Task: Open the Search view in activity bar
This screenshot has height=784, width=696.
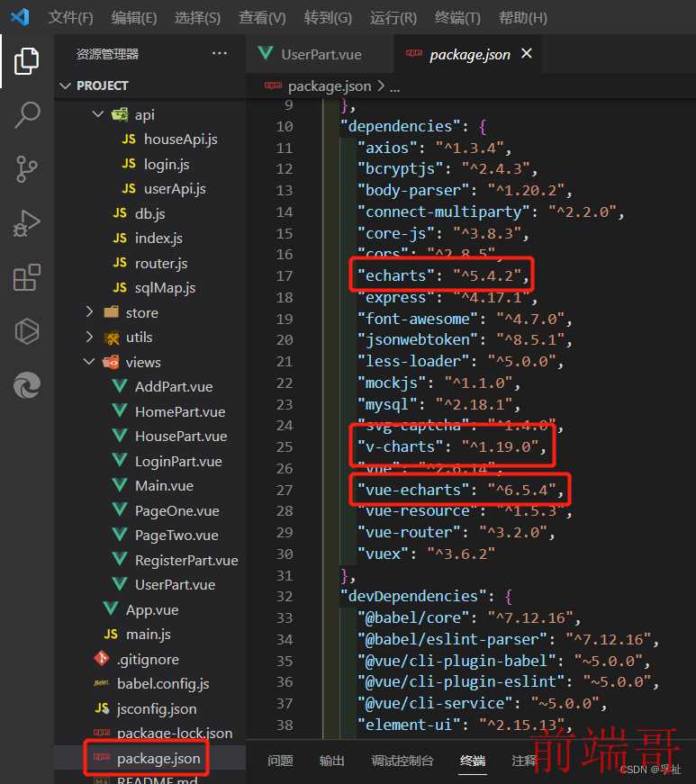Action: (27, 115)
